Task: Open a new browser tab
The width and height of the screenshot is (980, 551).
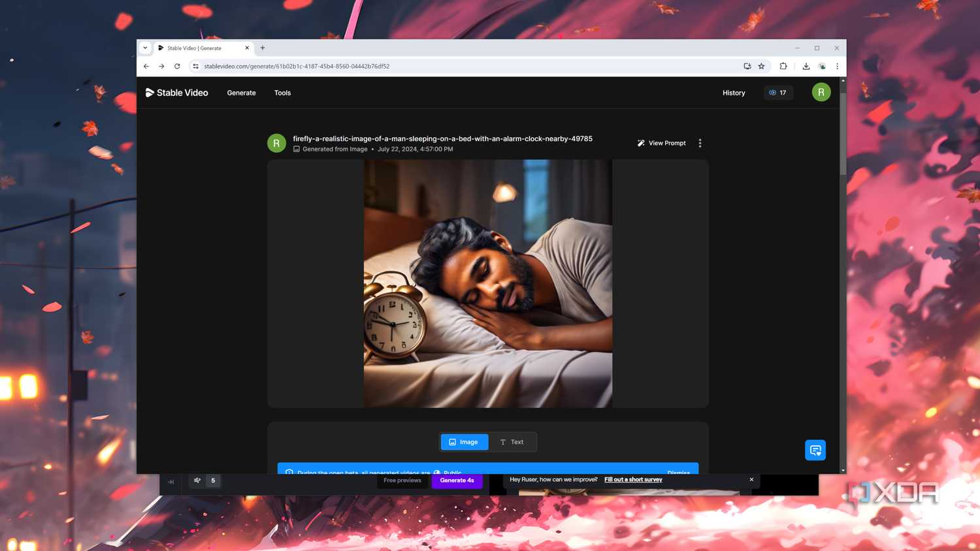Action: point(263,48)
